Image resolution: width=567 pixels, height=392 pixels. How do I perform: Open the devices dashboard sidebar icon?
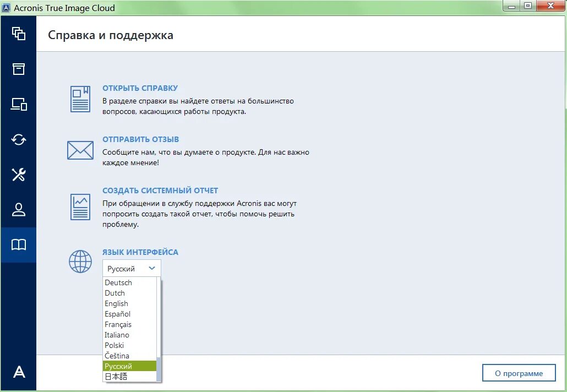pos(19,104)
